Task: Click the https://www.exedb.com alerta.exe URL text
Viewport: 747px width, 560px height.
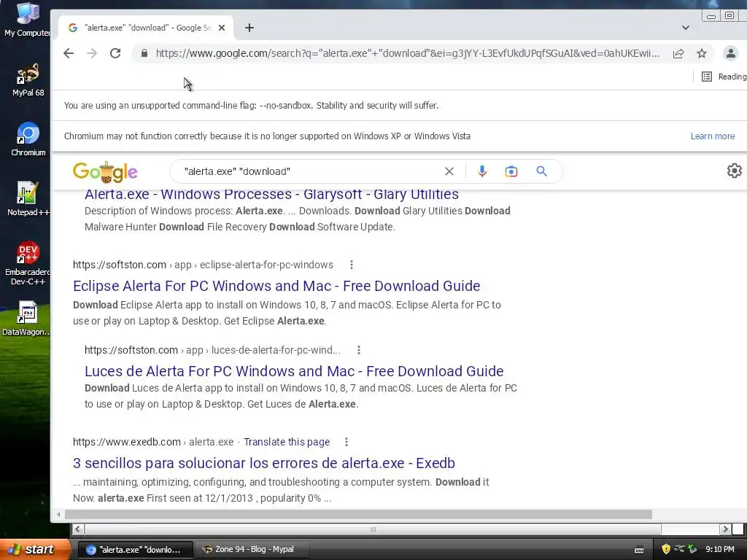Action: pos(153,442)
